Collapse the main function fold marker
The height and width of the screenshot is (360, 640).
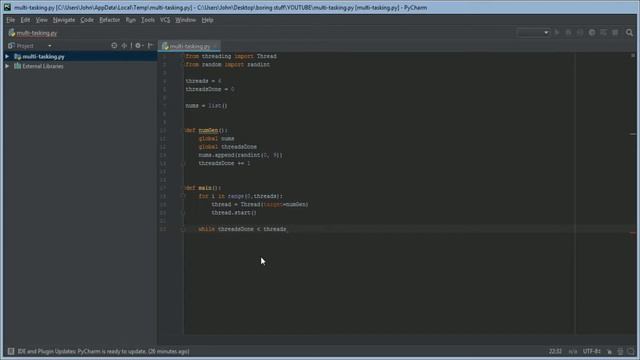pos(184,188)
